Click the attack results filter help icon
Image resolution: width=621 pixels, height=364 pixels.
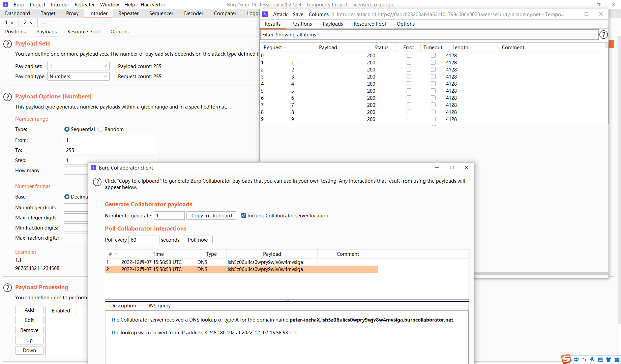pyautogui.click(x=603, y=34)
